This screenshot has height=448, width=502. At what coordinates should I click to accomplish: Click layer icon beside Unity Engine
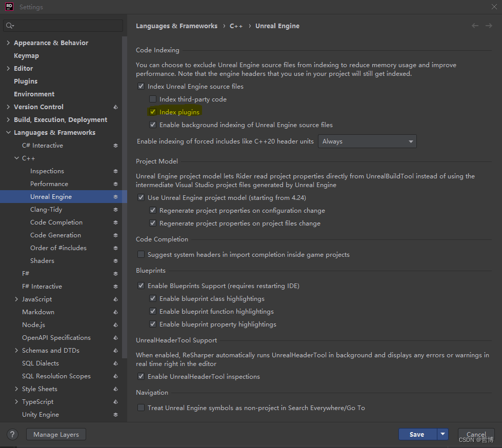click(115, 414)
